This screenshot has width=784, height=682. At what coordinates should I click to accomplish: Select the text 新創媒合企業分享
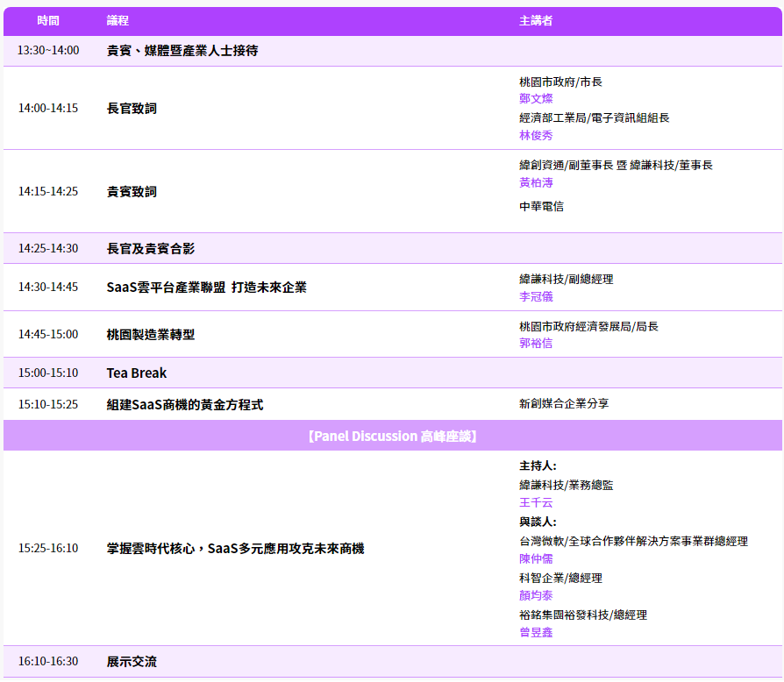point(564,404)
